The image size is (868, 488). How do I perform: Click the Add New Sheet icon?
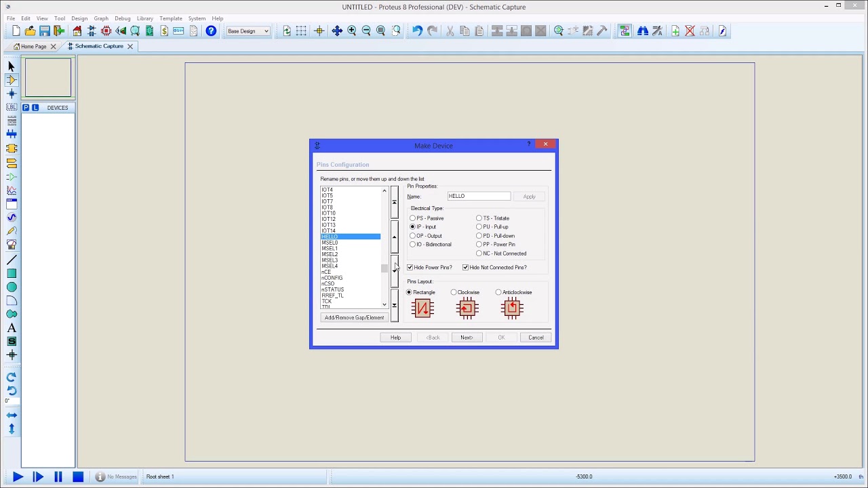675,31
